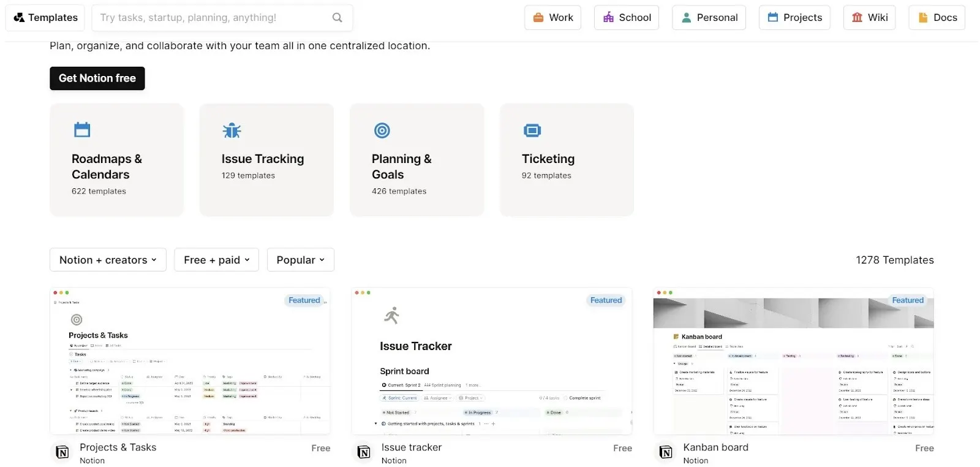The width and height of the screenshot is (980, 467).
Task: Click Free price label for Projects & Tasks
Action: pyautogui.click(x=321, y=449)
